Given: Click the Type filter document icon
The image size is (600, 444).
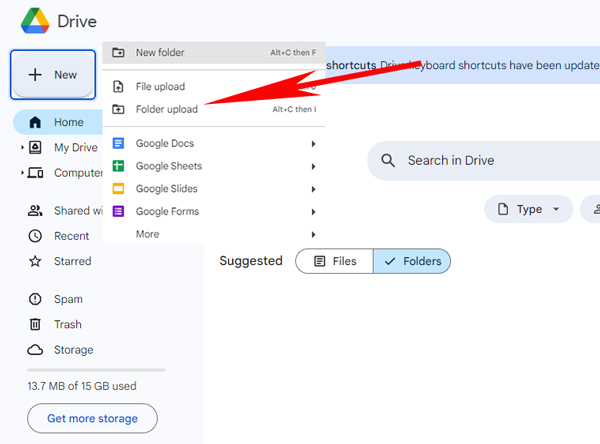Looking at the screenshot, I should point(503,209).
